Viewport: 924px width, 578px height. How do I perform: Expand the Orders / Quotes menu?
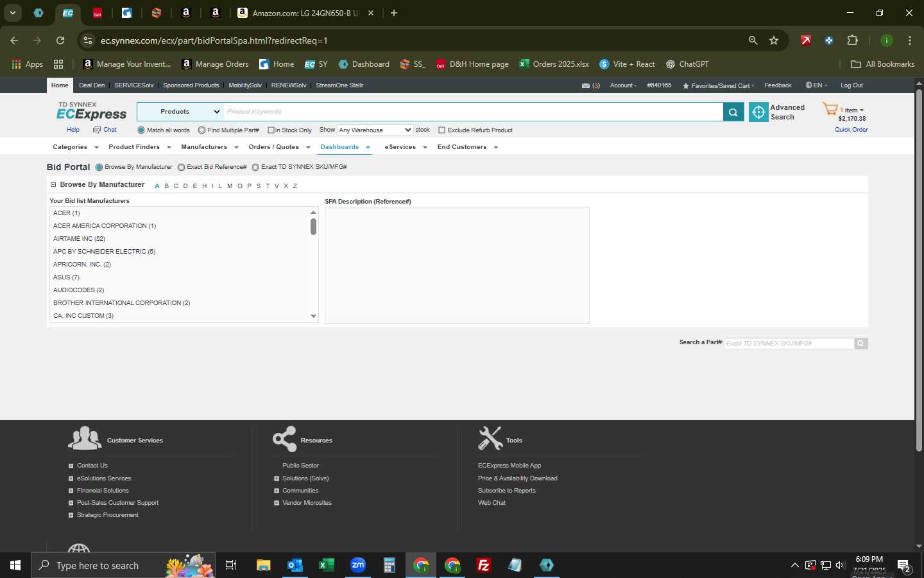pos(279,147)
